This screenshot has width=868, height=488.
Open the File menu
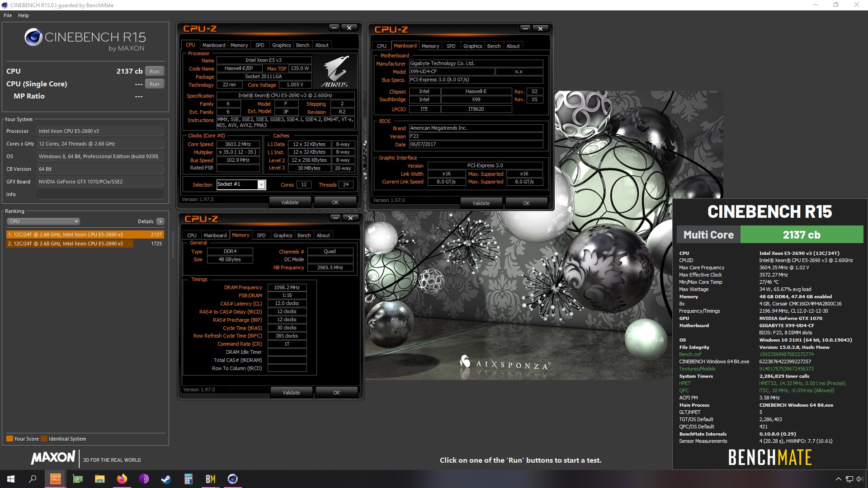tap(8, 15)
